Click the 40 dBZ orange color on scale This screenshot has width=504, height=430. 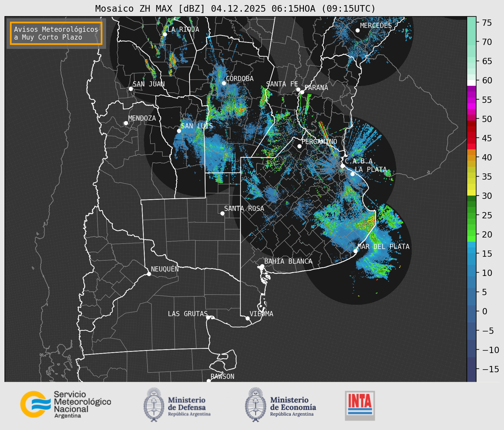(x=471, y=157)
